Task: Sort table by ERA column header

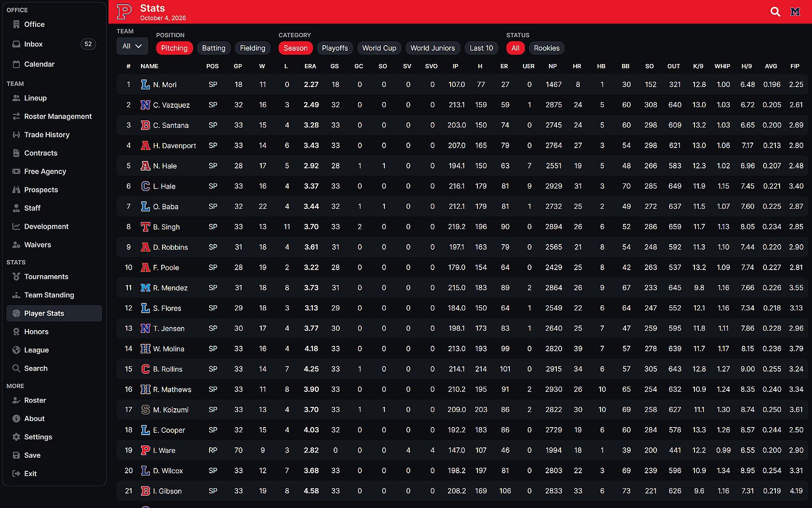Action: (310, 66)
